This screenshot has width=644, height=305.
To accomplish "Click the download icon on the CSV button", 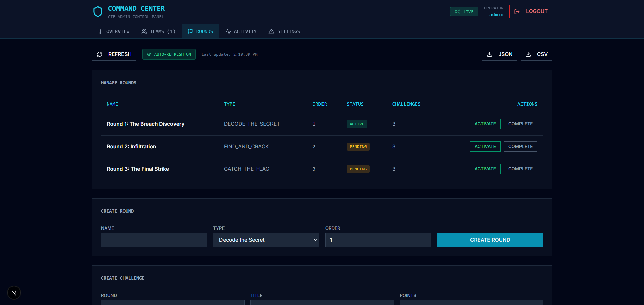I will 528,54.
